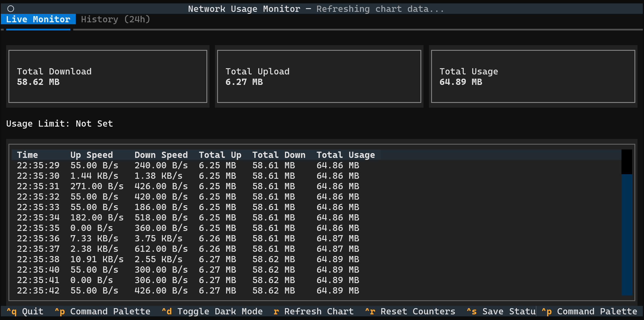Click Save Status in the footer bar
Screen dimensions: 644x320
pos(501,311)
